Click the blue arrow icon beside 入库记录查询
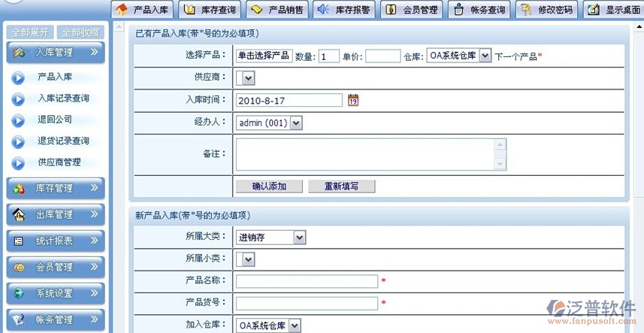The image size is (644, 333). pos(18,99)
